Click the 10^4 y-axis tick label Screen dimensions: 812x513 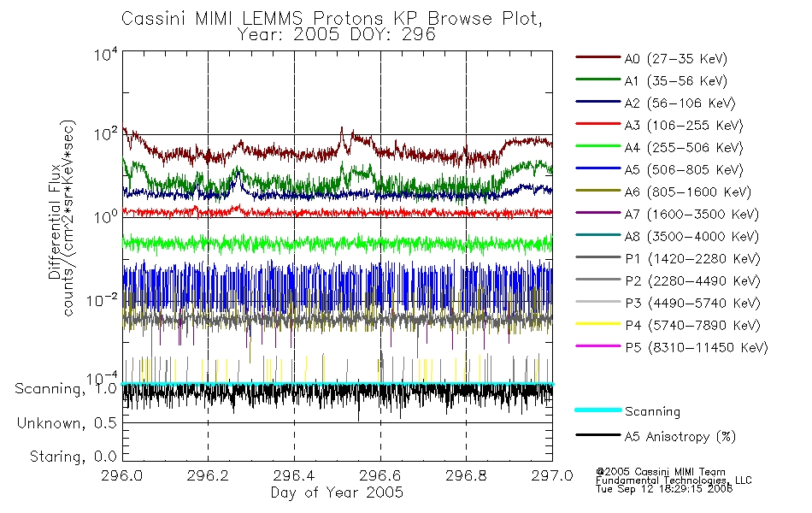coord(107,54)
